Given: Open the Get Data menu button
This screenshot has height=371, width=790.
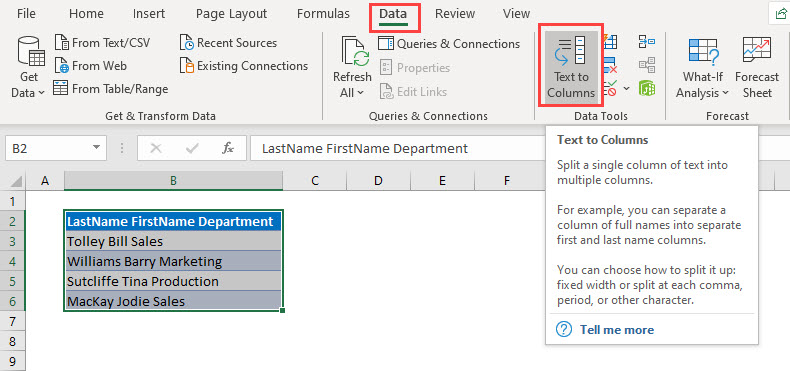Looking at the screenshot, I should pyautogui.click(x=29, y=67).
